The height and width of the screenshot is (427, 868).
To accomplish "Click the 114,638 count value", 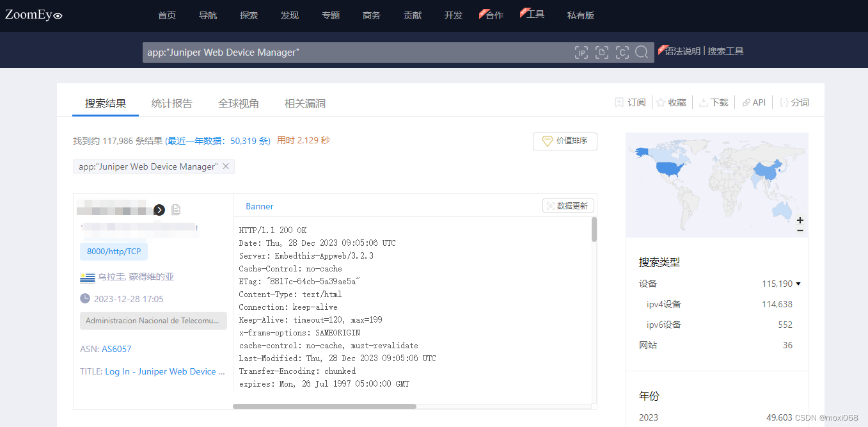I will click(x=777, y=304).
